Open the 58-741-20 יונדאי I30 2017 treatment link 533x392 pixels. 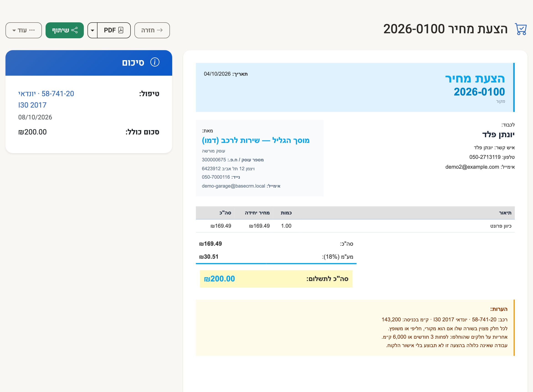point(46,99)
